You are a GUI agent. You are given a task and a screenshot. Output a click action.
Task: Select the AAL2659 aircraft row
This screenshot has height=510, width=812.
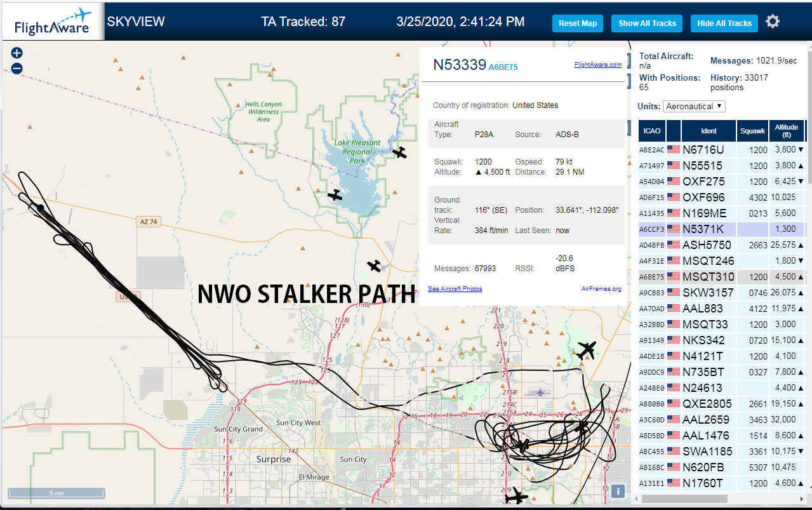pos(722,420)
